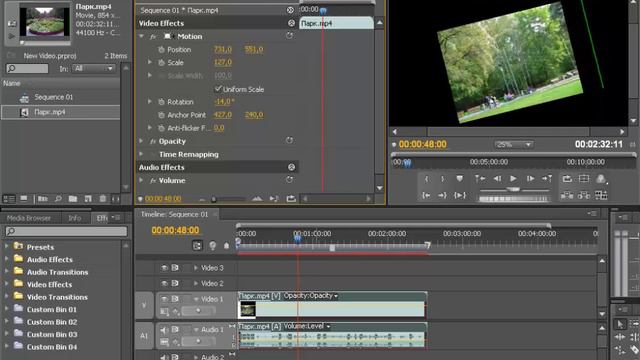Expand the Presets folder in Effects

click(7, 247)
